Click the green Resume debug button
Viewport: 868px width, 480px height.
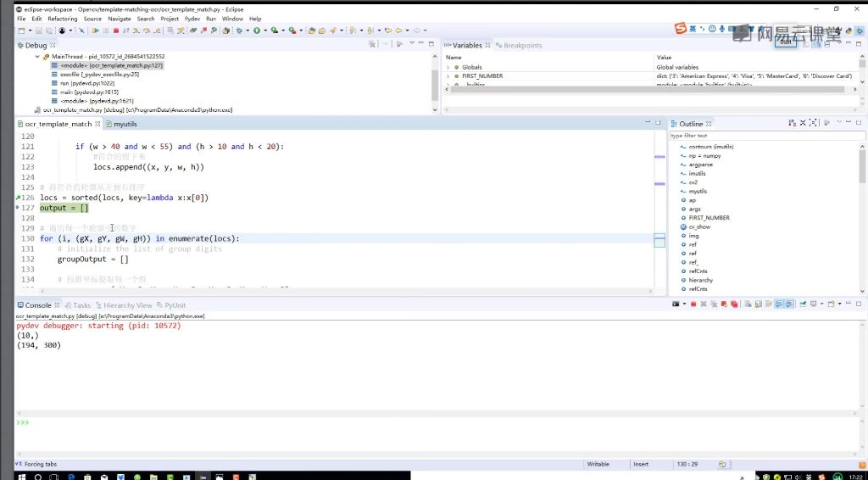tap(95, 31)
